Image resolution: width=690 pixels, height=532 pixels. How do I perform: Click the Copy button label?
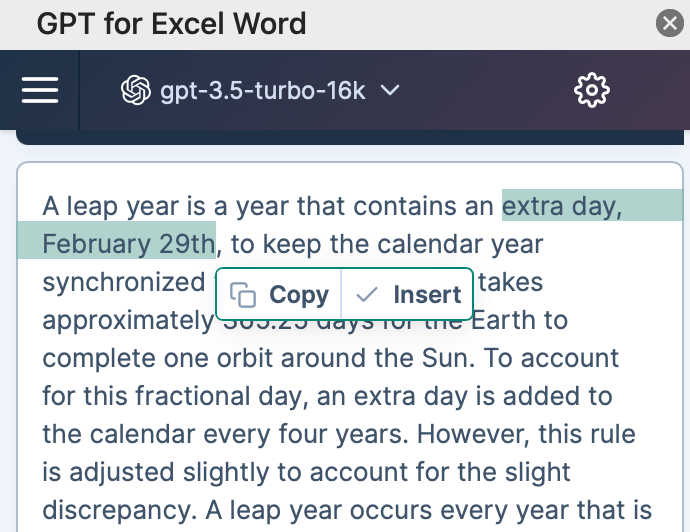(x=299, y=294)
